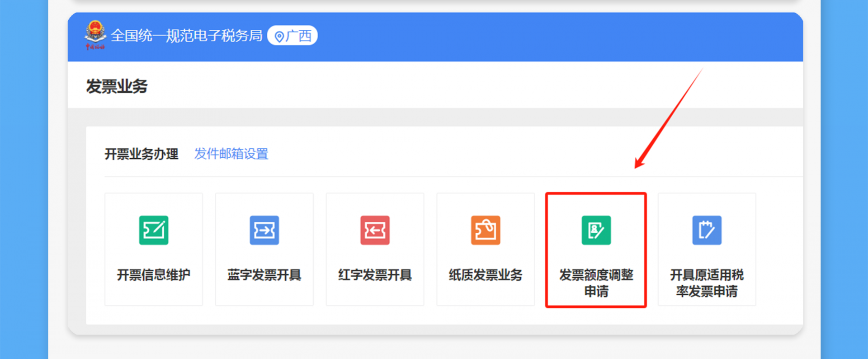
Task: Open the 发件邮箱设置 link
Action: tap(231, 154)
